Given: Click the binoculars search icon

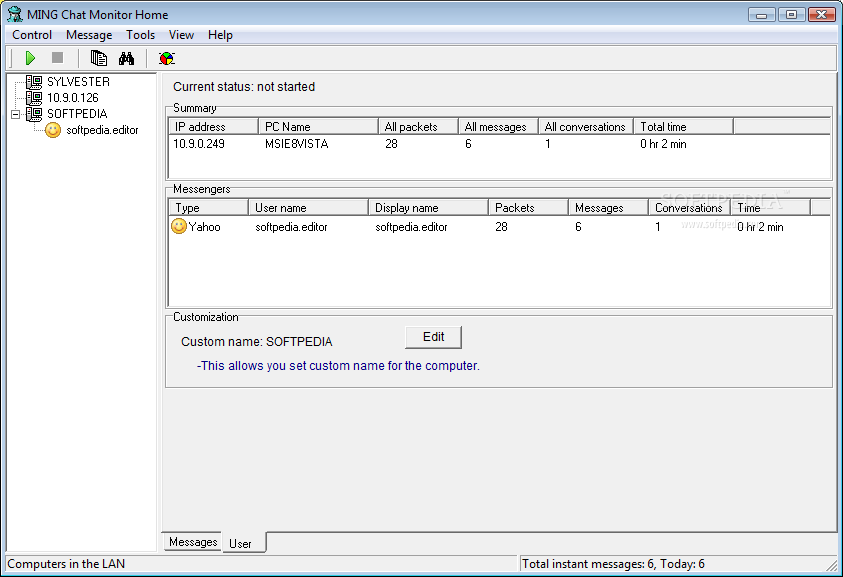Looking at the screenshot, I should point(126,58).
